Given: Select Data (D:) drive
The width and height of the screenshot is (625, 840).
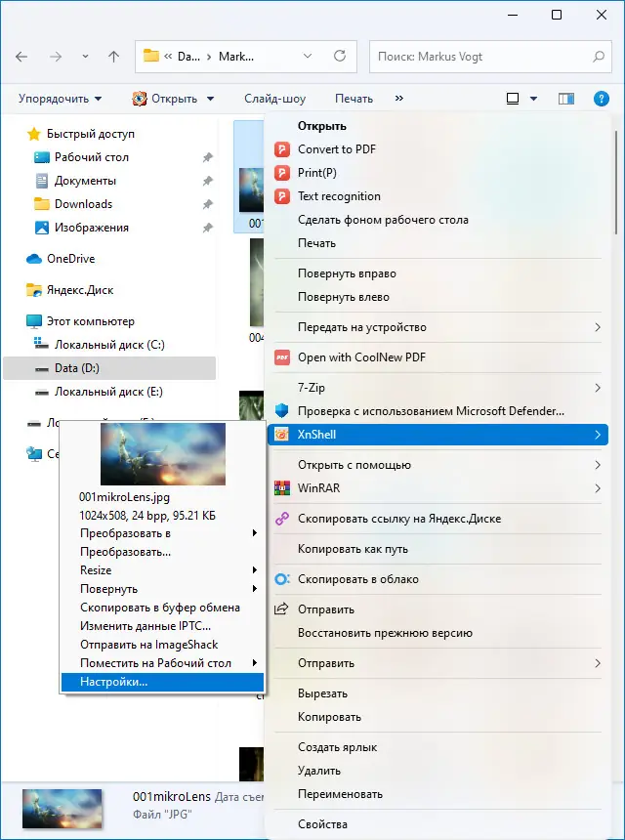Looking at the screenshot, I should point(109,368).
